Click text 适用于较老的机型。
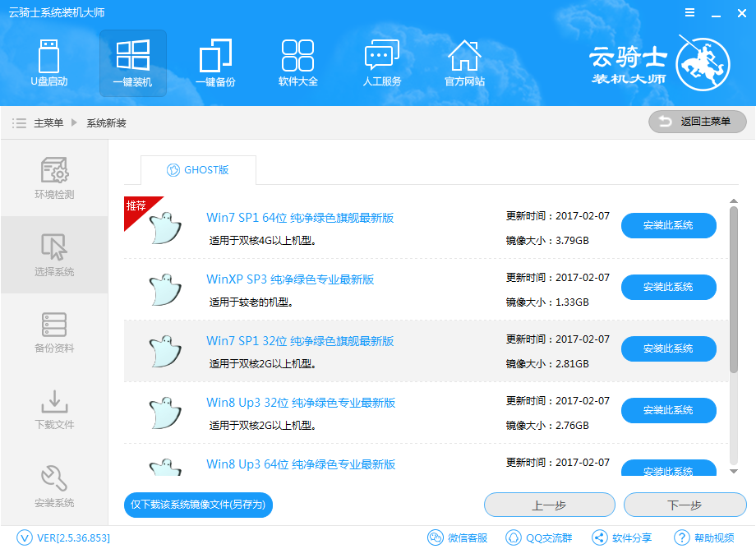The image size is (756, 549). (251, 302)
